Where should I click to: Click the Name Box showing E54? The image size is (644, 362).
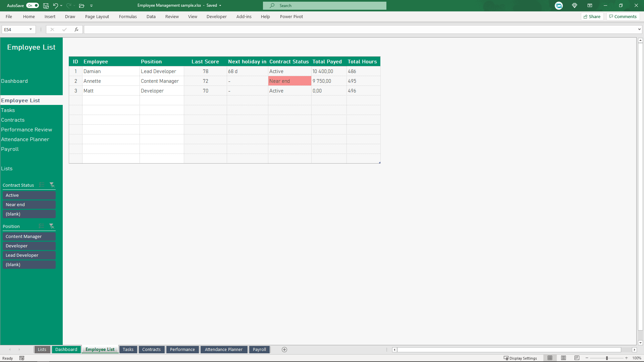(15, 29)
